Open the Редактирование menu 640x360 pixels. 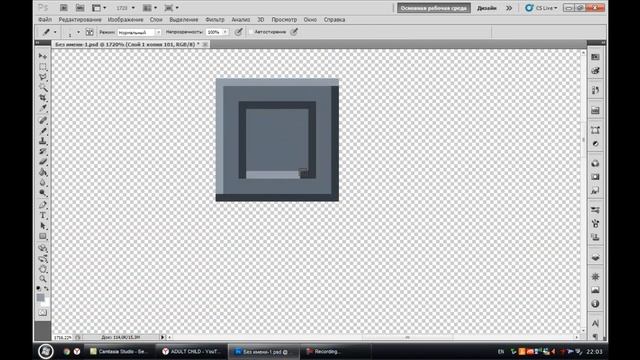pos(80,20)
